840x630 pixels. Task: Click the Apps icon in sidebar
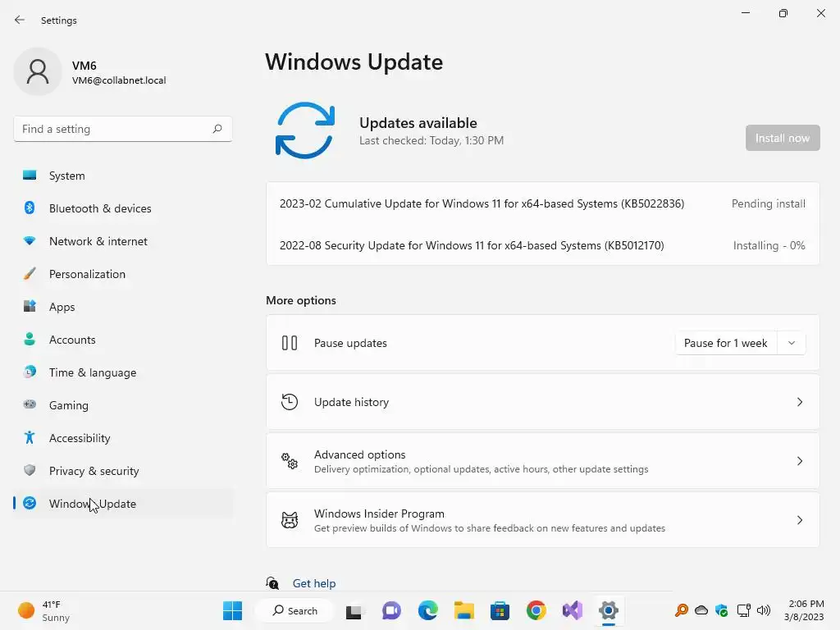[30, 307]
